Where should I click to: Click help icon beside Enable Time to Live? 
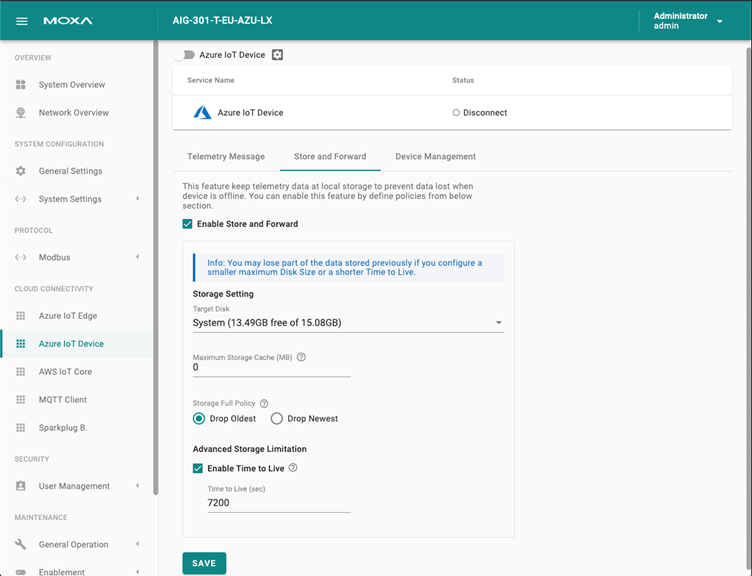[293, 468]
